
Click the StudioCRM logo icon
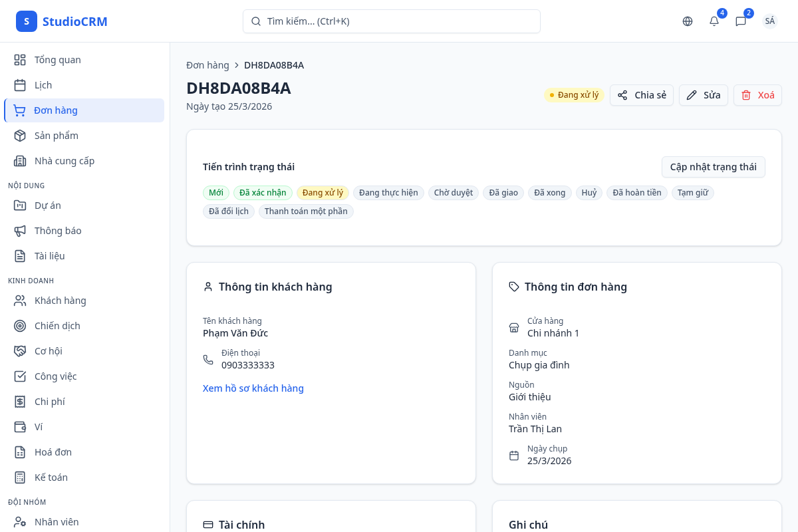coord(27,21)
